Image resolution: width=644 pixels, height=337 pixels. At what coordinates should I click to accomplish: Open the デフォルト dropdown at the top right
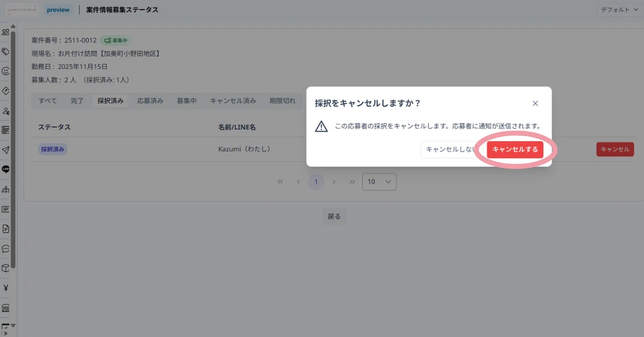pyautogui.click(x=619, y=10)
